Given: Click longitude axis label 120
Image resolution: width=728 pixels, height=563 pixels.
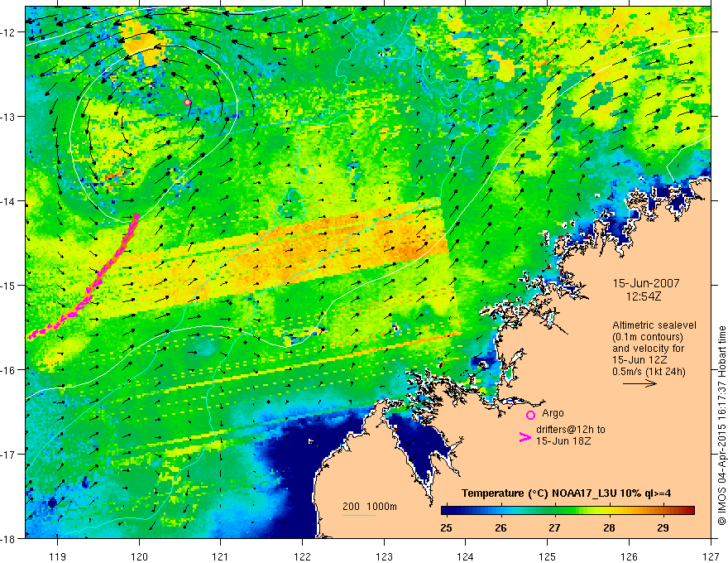Looking at the screenshot, I should click(139, 556).
